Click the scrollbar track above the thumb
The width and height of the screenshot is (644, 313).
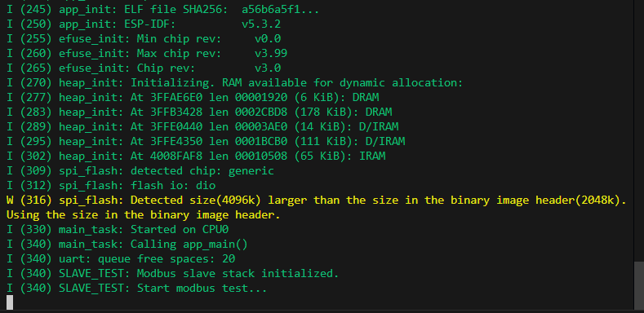639,131
